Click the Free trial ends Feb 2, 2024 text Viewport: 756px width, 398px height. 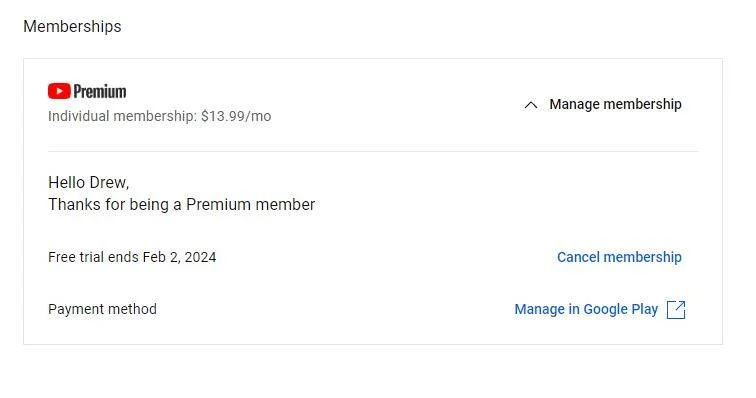click(132, 257)
